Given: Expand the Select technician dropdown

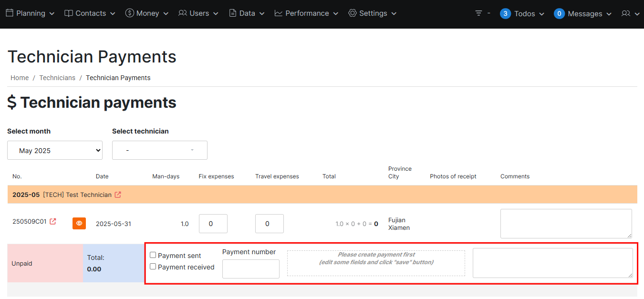Looking at the screenshot, I should tap(159, 150).
